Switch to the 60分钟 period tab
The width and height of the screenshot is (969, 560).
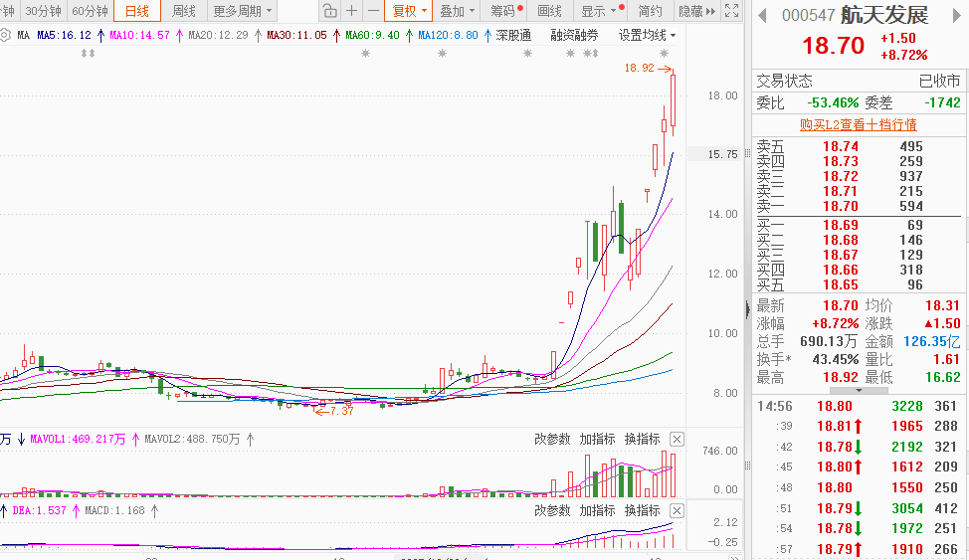pyautogui.click(x=90, y=11)
